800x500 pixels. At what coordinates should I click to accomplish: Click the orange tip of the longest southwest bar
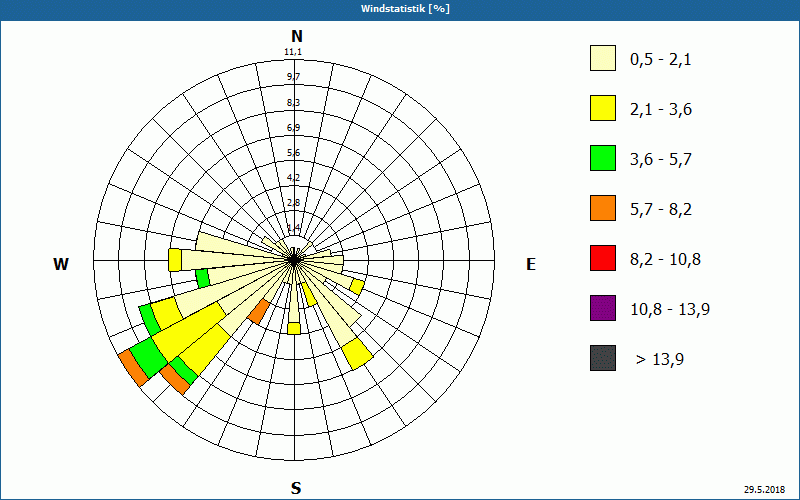133,368
